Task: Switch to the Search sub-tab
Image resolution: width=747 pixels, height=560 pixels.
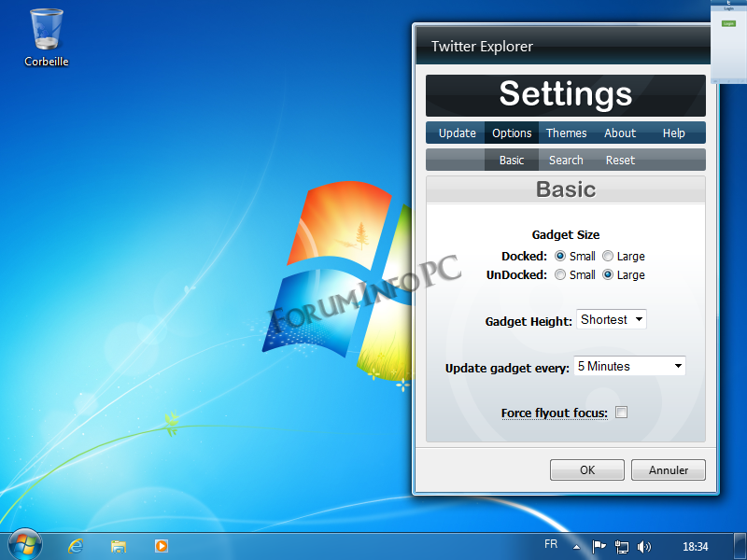Action: pos(566,160)
